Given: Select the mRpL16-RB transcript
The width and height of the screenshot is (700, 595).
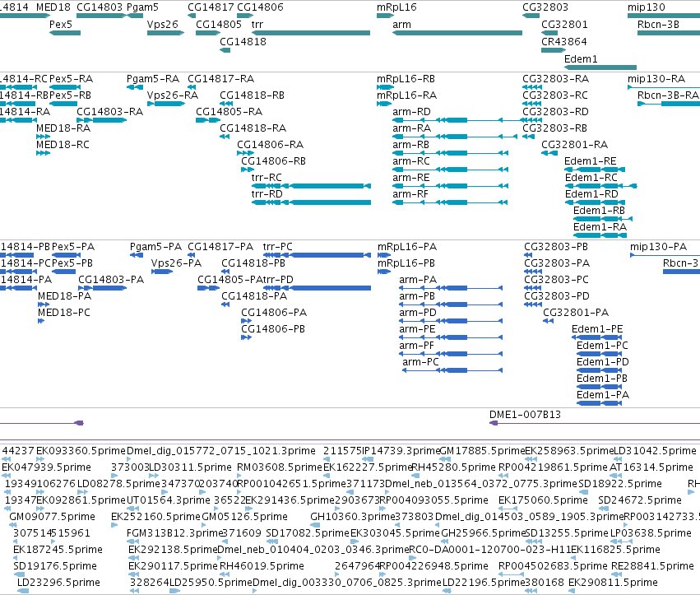Looking at the screenshot, I should [x=385, y=87].
